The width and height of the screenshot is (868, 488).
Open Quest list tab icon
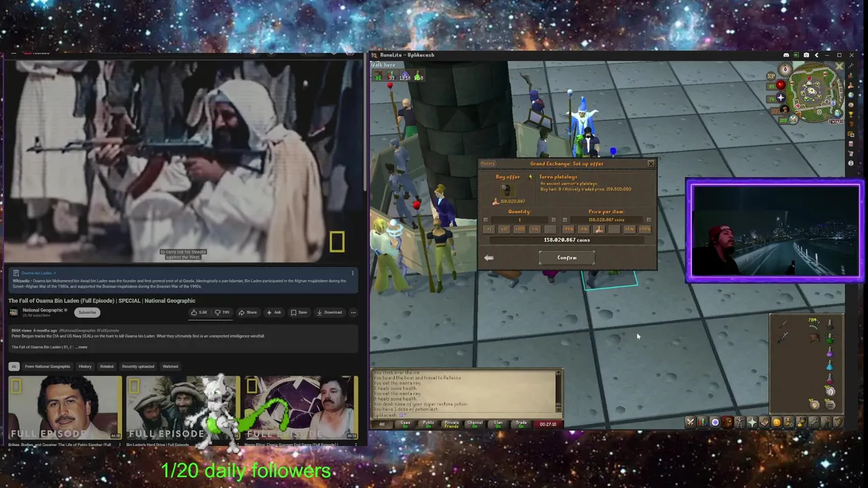[715, 423]
